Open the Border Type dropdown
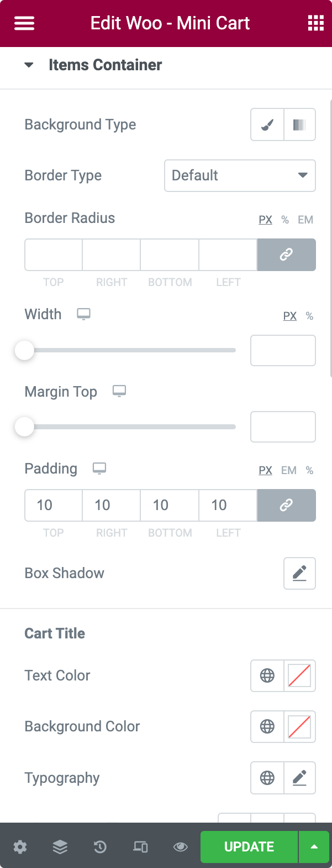Image resolution: width=332 pixels, height=868 pixels. (240, 175)
